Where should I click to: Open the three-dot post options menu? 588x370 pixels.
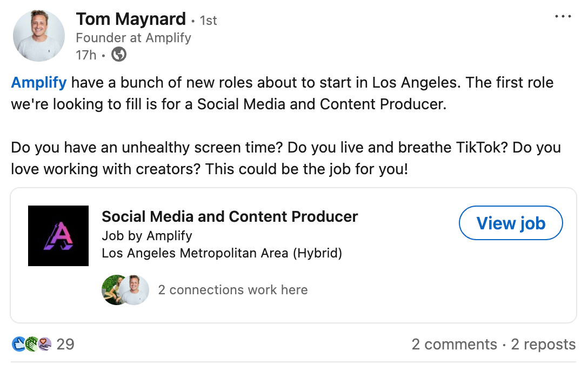[563, 17]
